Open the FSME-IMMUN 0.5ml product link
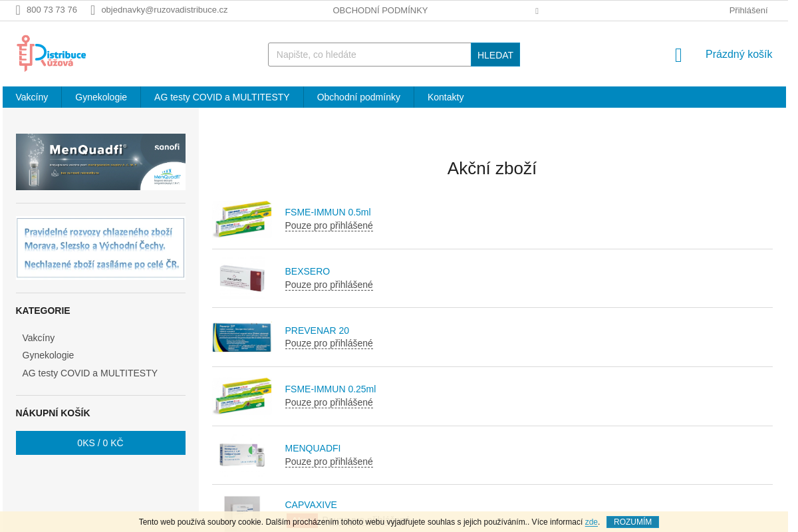 point(328,212)
